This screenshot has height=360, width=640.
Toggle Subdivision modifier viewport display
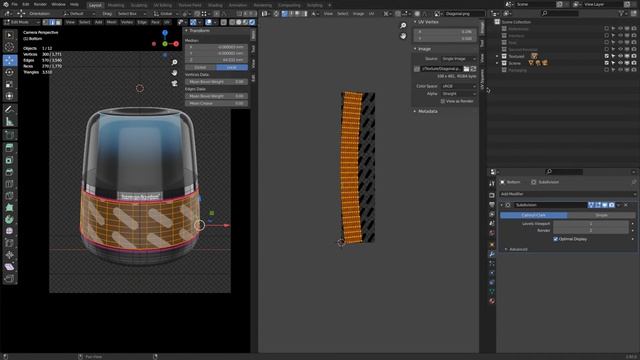coord(604,205)
